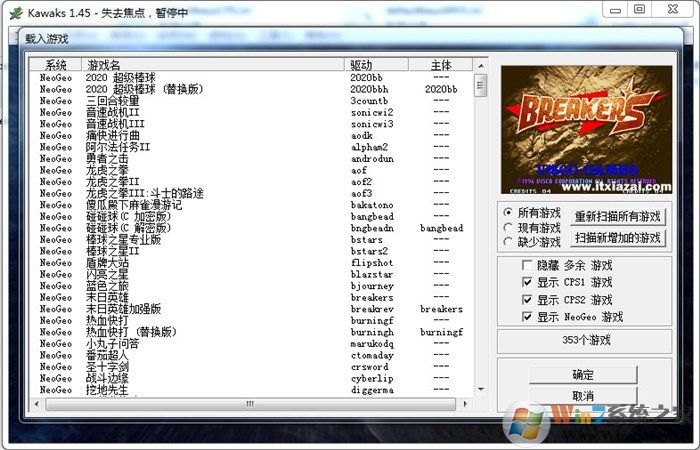
Task: Click the driver name 2020bb in 驱动 column
Action: click(x=366, y=78)
